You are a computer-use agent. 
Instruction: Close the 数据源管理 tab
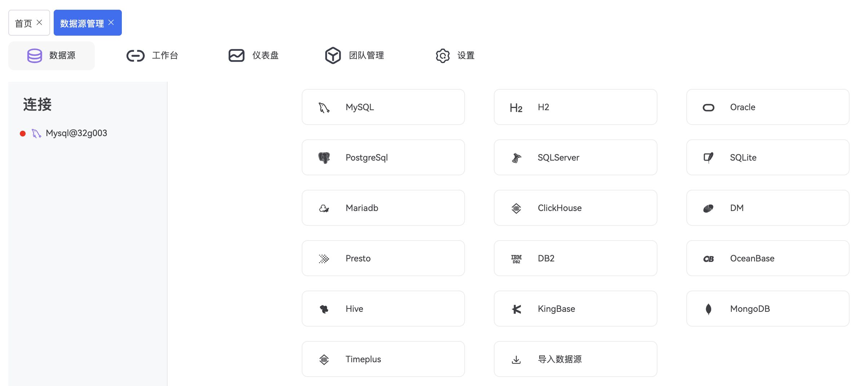111,23
